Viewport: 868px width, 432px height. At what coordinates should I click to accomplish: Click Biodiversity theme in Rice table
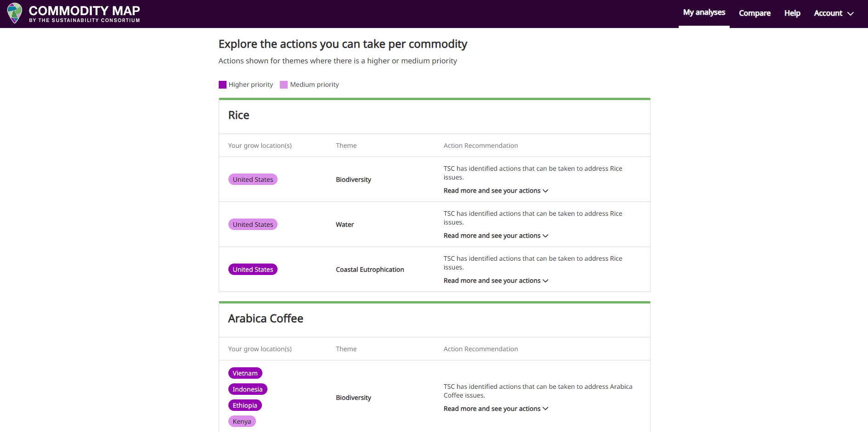(353, 180)
